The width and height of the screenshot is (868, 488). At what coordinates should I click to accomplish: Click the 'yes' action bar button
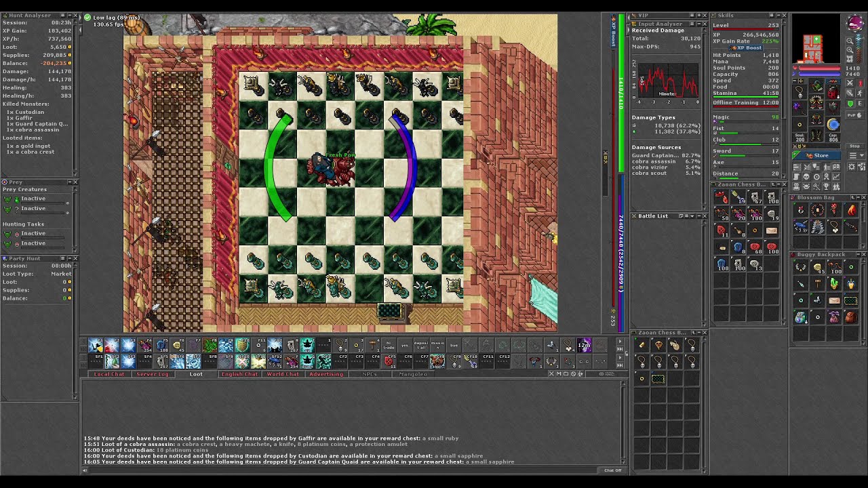pyautogui.click(x=406, y=345)
